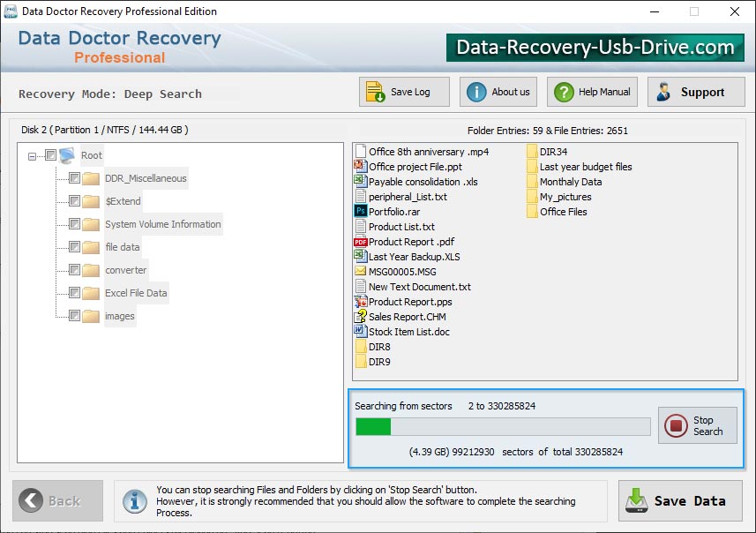The image size is (756, 533).
Task: Click the Folder Entries count text
Action: pyautogui.click(x=548, y=131)
